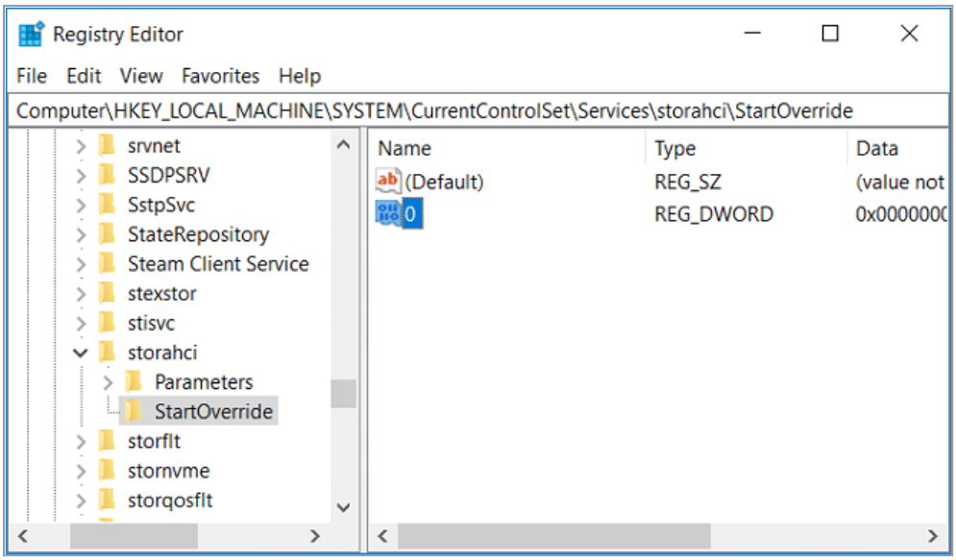Expand the Parameters subkey chevron
Viewport: 956px width, 560px height.
[x=108, y=382]
